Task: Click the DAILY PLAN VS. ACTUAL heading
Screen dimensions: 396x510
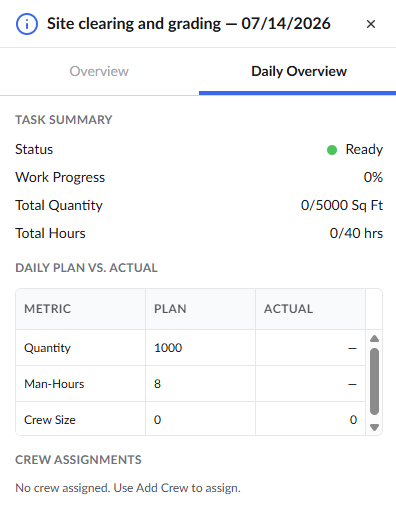Action: [86, 268]
